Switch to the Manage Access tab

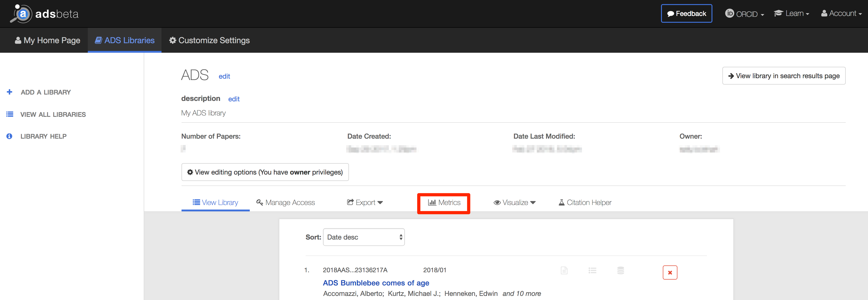[x=286, y=202]
